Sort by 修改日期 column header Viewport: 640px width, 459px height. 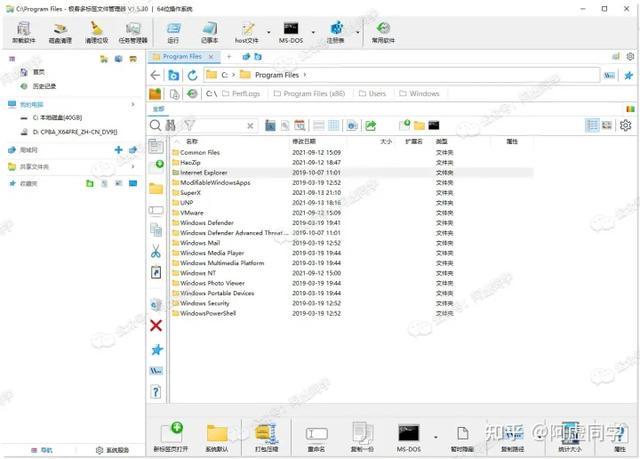coord(304,142)
